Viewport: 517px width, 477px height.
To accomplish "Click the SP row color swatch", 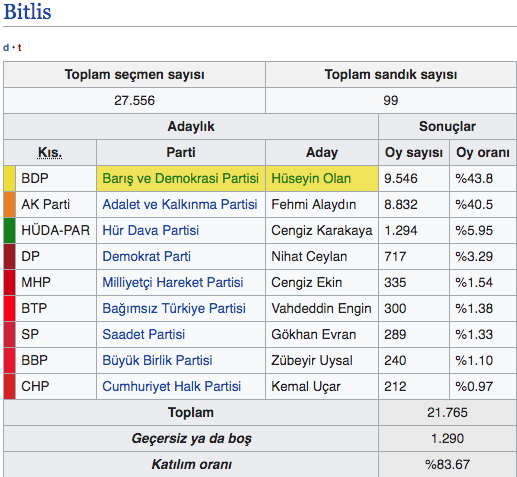I will [x=9, y=334].
